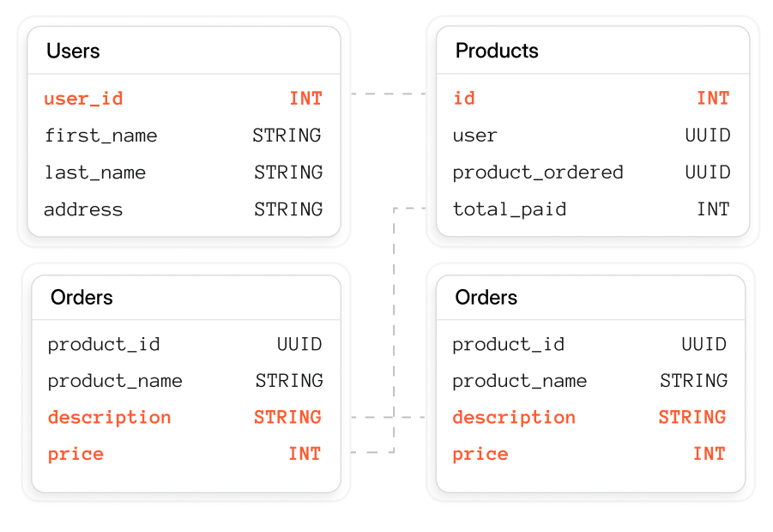Click the left Orders table title
Image resolution: width=773 pixels, height=532 pixels.
(82, 298)
